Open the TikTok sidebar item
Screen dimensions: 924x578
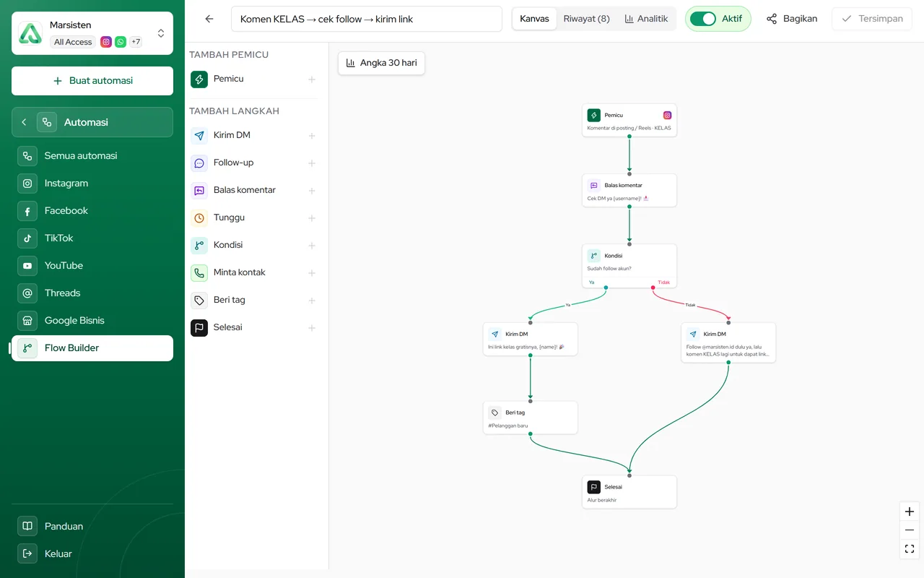point(92,238)
